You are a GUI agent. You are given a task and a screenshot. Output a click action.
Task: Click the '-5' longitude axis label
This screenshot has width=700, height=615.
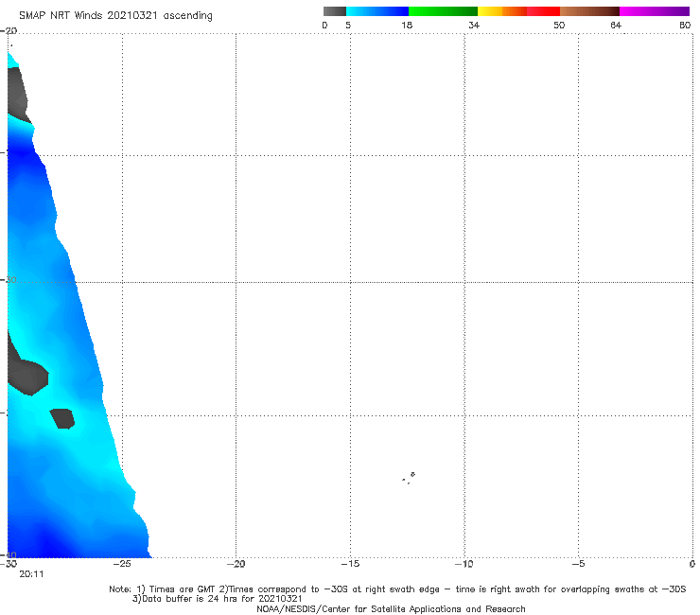tap(578, 564)
